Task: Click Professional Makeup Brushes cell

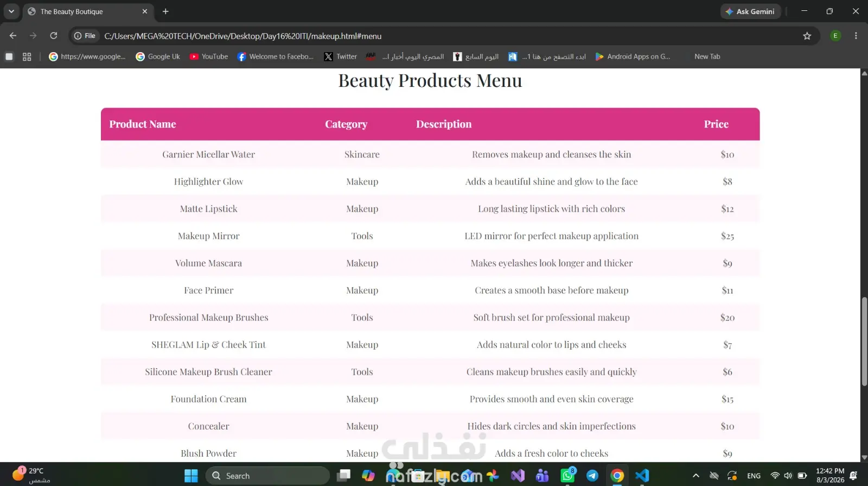Action: (209, 317)
